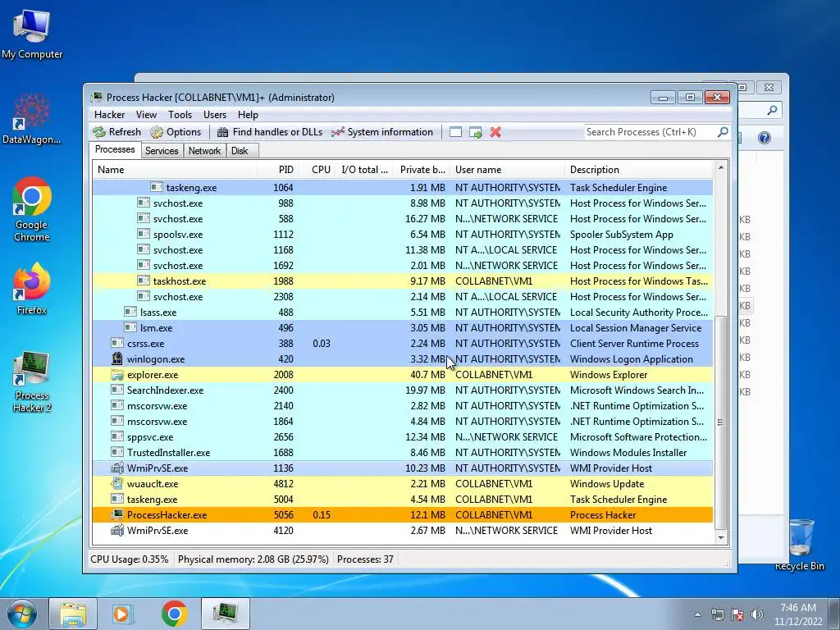
Task: Sort by Private bytes column header
Action: 422,170
